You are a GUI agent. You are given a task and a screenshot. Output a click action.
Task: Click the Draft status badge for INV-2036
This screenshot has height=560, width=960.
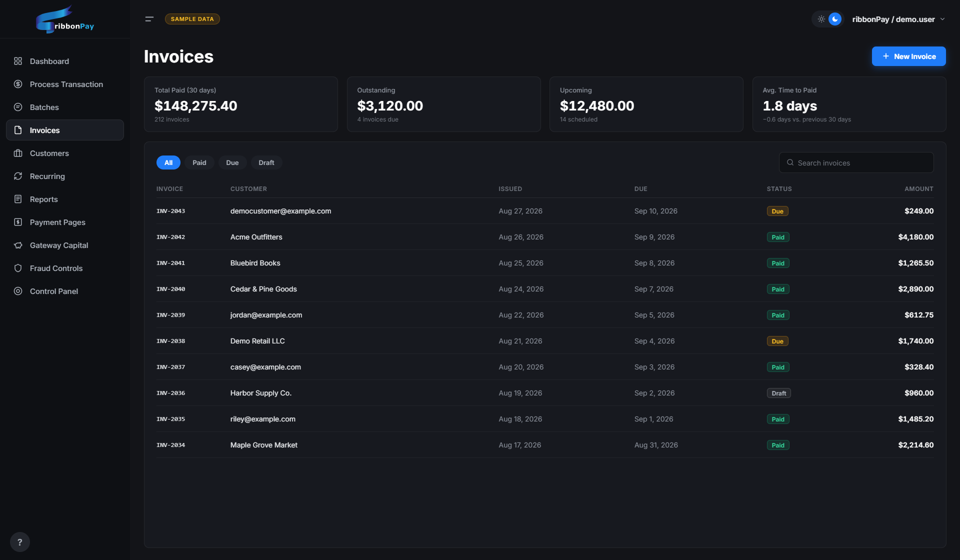(778, 393)
